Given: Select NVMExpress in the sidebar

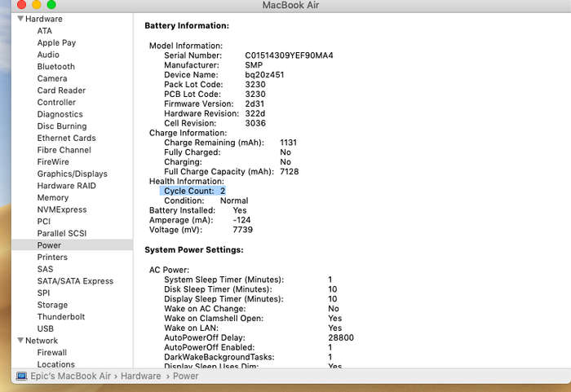Looking at the screenshot, I should (62, 209).
